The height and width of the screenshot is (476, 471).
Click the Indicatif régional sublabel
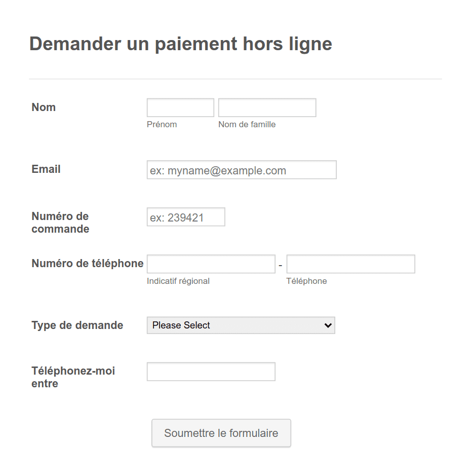tap(178, 281)
